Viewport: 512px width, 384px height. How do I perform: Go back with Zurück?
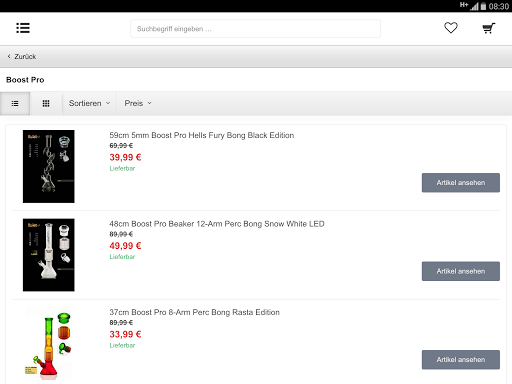22,57
